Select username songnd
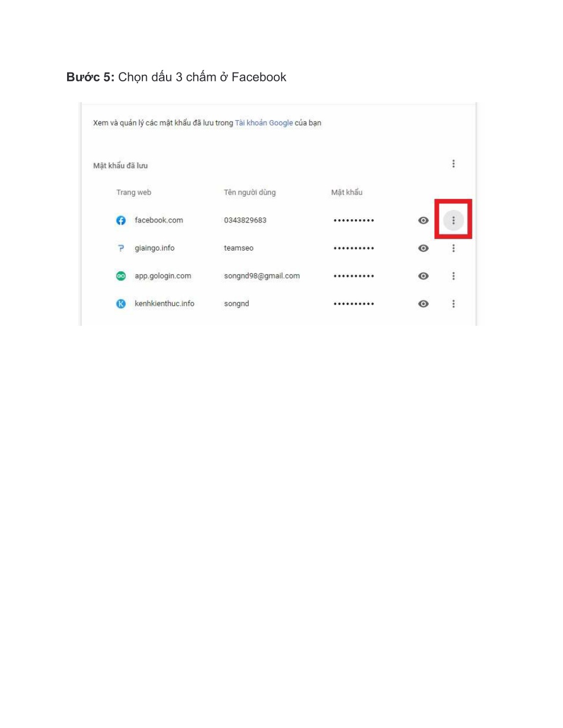This screenshot has height=728, width=563. [x=236, y=304]
